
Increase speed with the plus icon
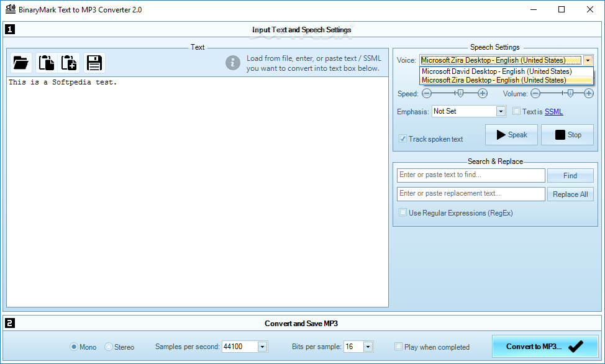point(482,93)
